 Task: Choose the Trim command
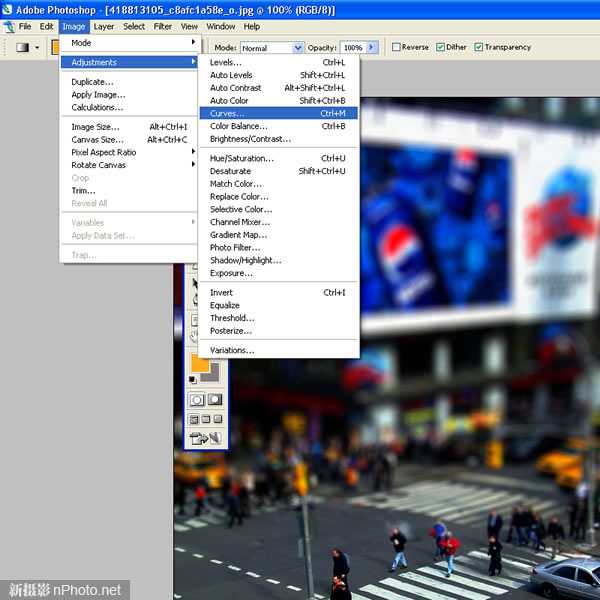pyautogui.click(x=129, y=191)
